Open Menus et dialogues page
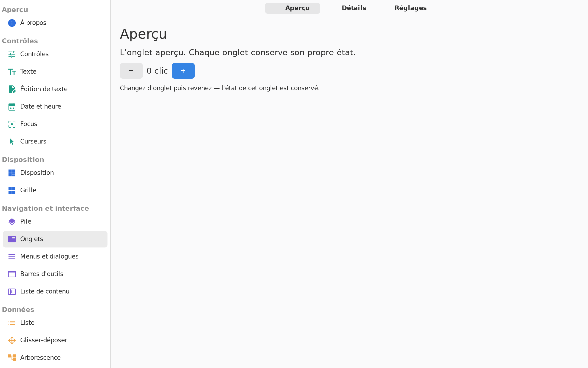 55,256
